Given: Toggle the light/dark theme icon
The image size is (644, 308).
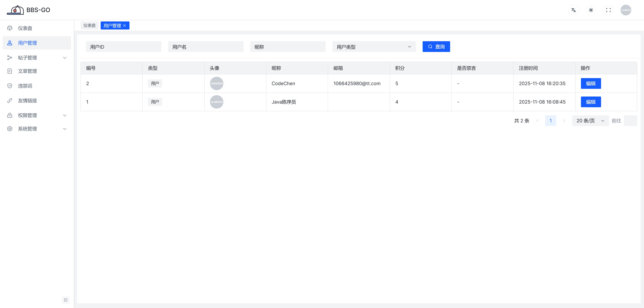Looking at the screenshot, I should pyautogui.click(x=591, y=10).
